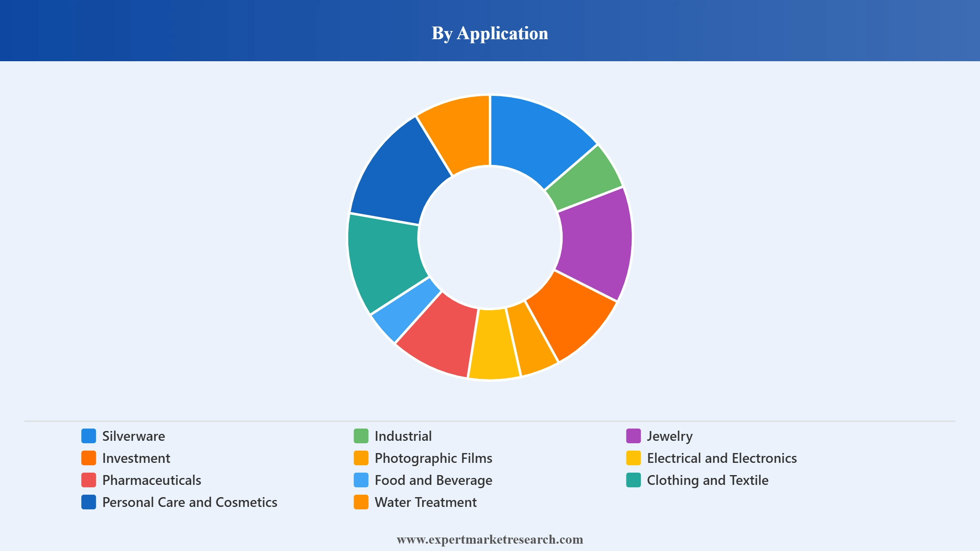This screenshot has width=980, height=551.
Task: Toggle the Jewelry legend label
Action: [x=670, y=437]
